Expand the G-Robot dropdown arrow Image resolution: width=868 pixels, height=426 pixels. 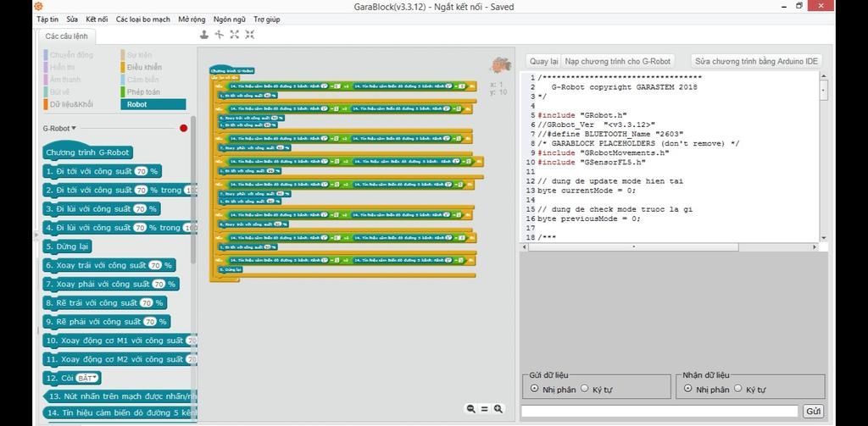coord(74,129)
